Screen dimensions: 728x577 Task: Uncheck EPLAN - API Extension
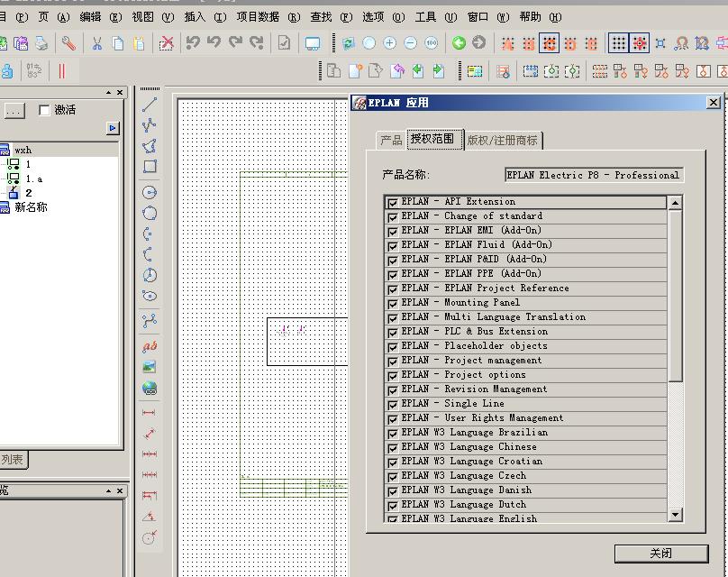point(393,203)
